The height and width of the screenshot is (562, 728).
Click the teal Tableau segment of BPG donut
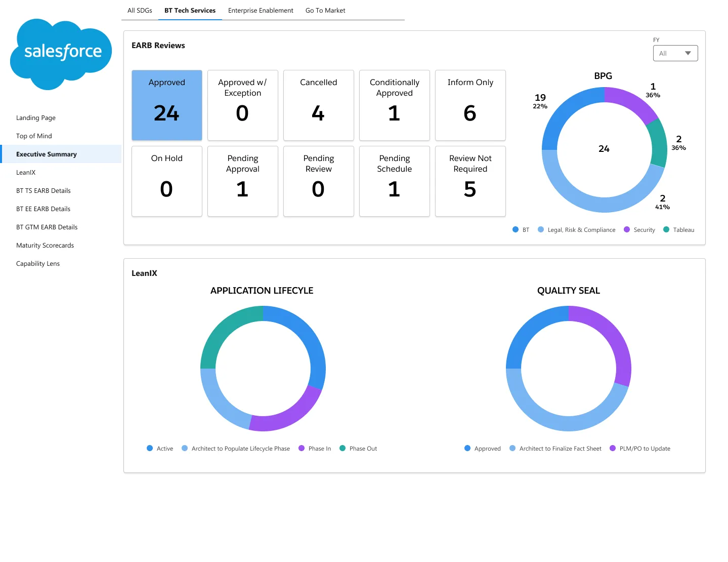tap(658, 143)
